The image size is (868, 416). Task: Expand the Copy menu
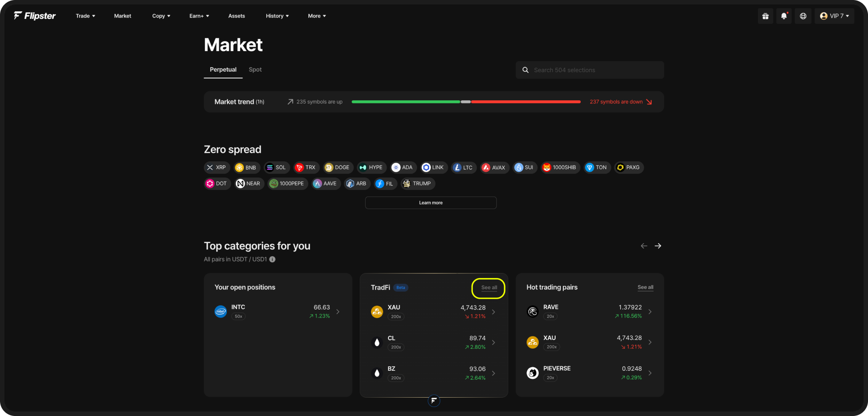[x=161, y=16]
